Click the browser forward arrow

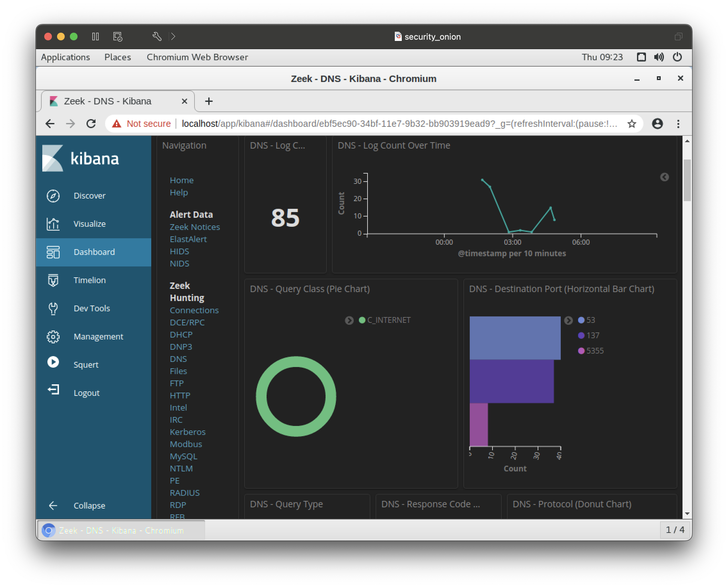[x=70, y=124]
